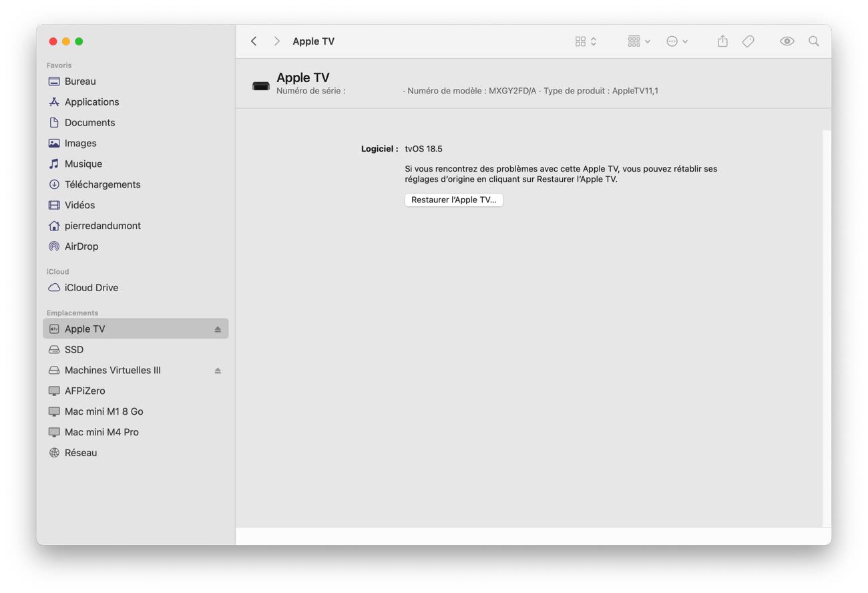Eject the Apple TV device
Viewport: 868px width, 593px height.
pyautogui.click(x=218, y=329)
